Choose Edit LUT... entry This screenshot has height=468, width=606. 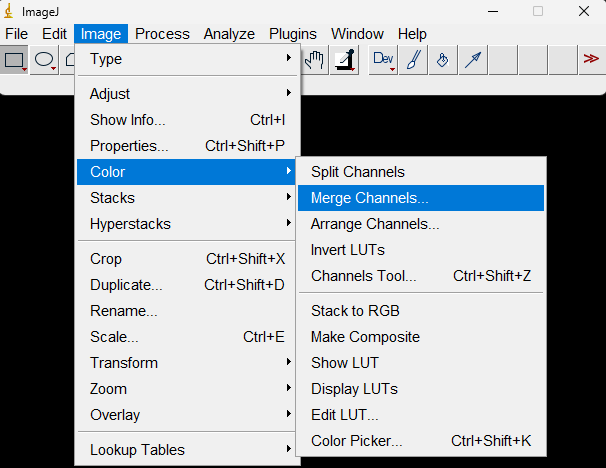421,415
